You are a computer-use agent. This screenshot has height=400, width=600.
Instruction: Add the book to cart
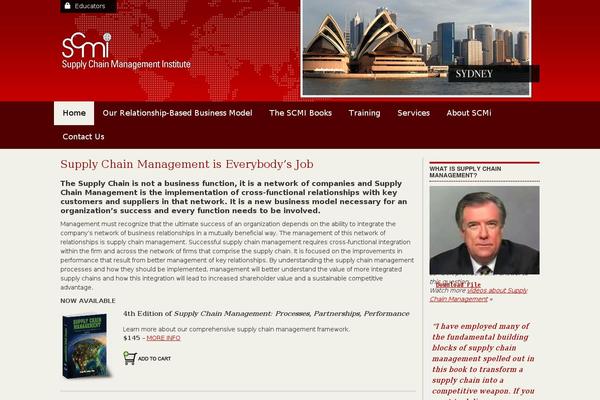tap(147, 358)
